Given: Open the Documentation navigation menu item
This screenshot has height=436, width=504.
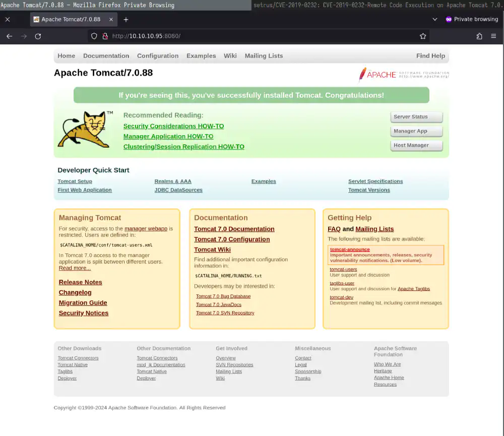Looking at the screenshot, I should (106, 56).
